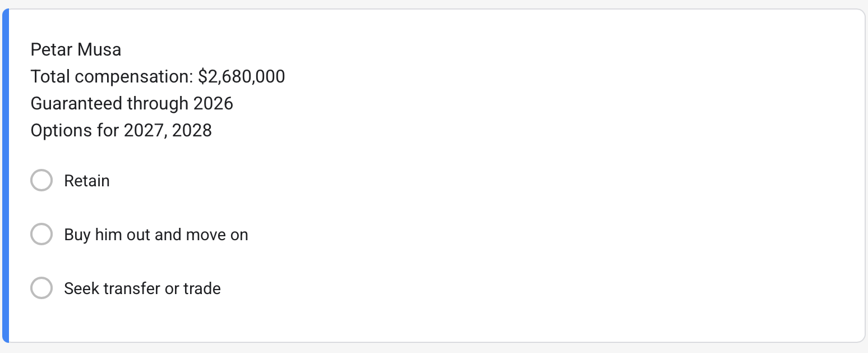Click the "Options for" text

pyautogui.click(x=75, y=130)
